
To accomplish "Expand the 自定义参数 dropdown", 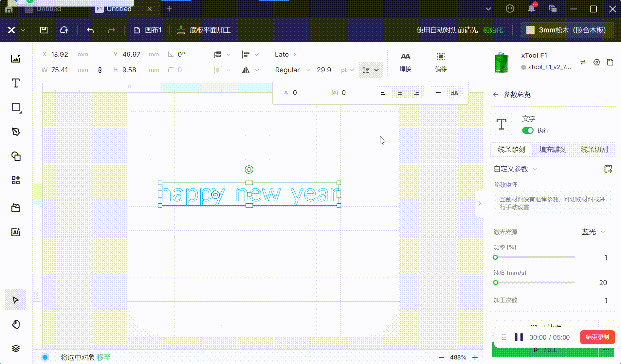I will click(515, 169).
